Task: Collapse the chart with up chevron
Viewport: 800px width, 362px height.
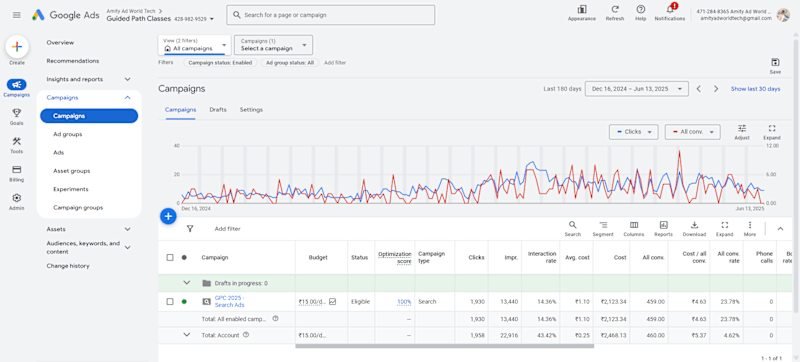Action: tap(780, 229)
